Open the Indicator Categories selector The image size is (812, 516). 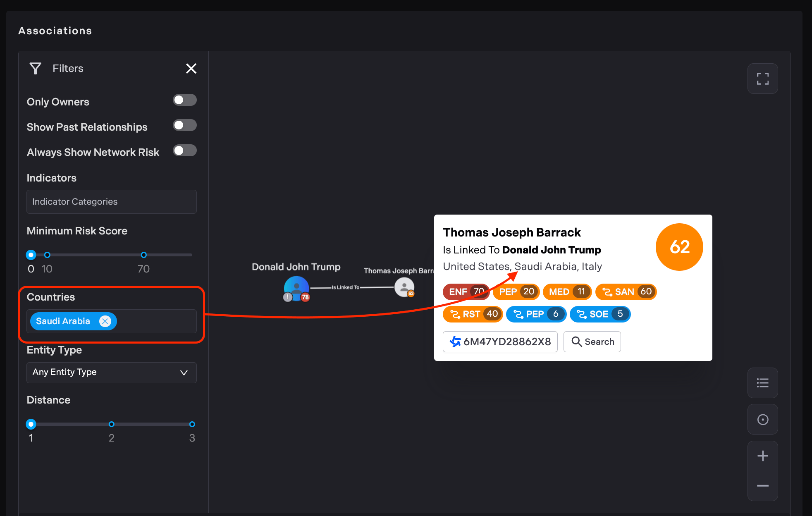[111, 202]
